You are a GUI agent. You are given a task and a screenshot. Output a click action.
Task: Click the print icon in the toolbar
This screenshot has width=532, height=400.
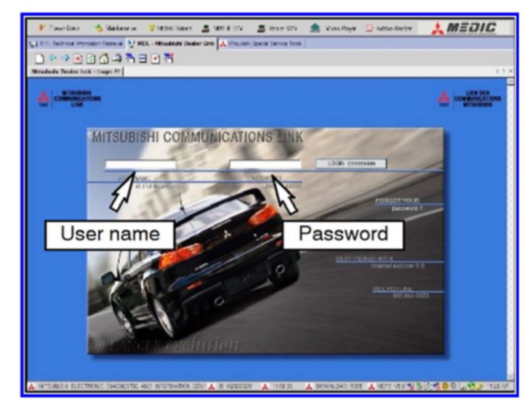click(116, 59)
